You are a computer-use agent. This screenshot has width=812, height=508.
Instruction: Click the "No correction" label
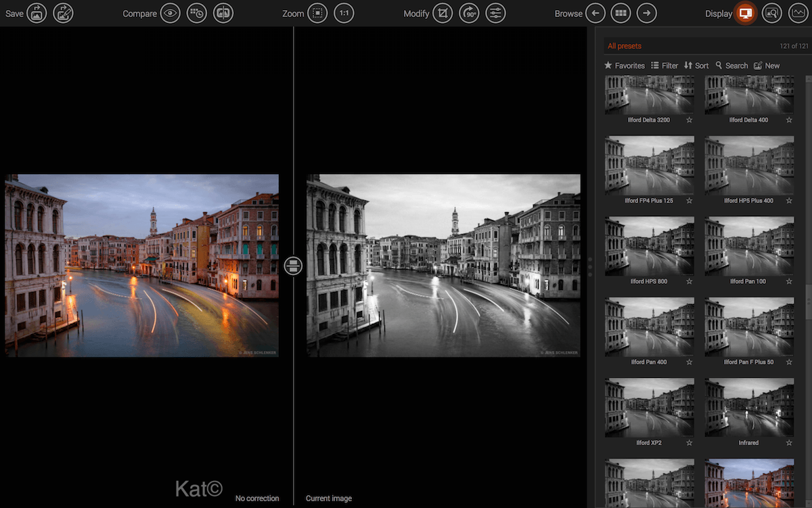click(257, 499)
